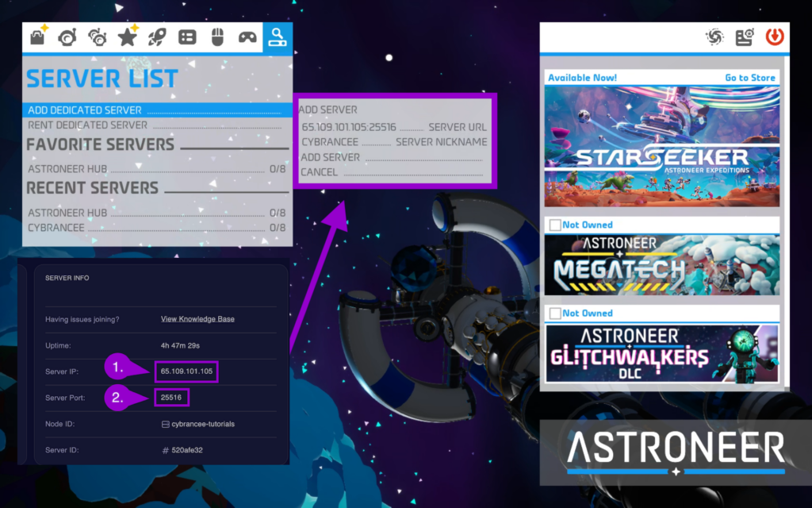The width and height of the screenshot is (812, 508).
Task: Select the server search tab icon
Action: pyautogui.click(x=278, y=37)
